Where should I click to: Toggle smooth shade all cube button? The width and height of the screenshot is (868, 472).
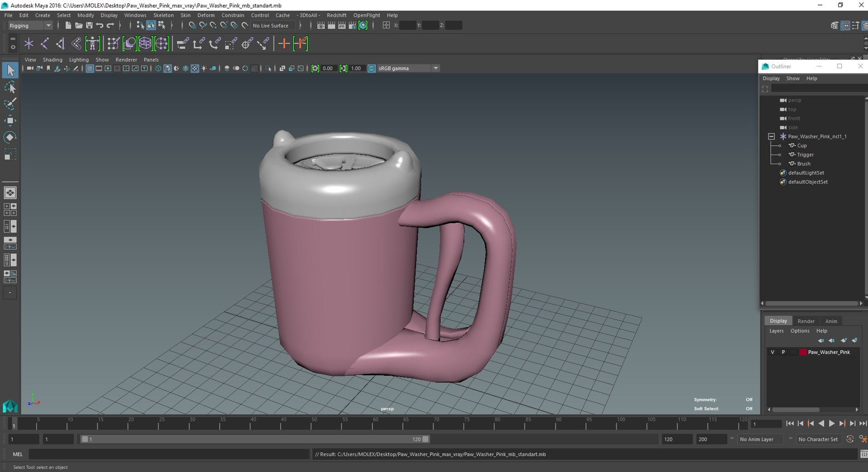coord(167,69)
